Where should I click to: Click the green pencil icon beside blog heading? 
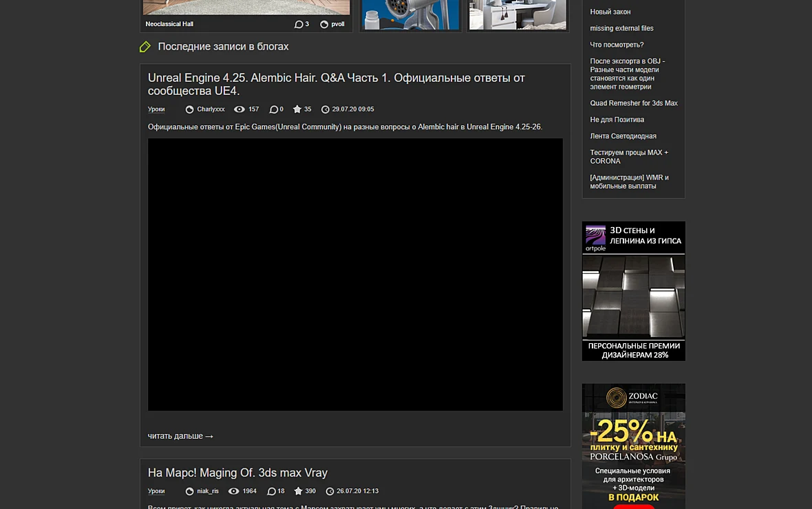pyautogui.click(x=145, y=47)
